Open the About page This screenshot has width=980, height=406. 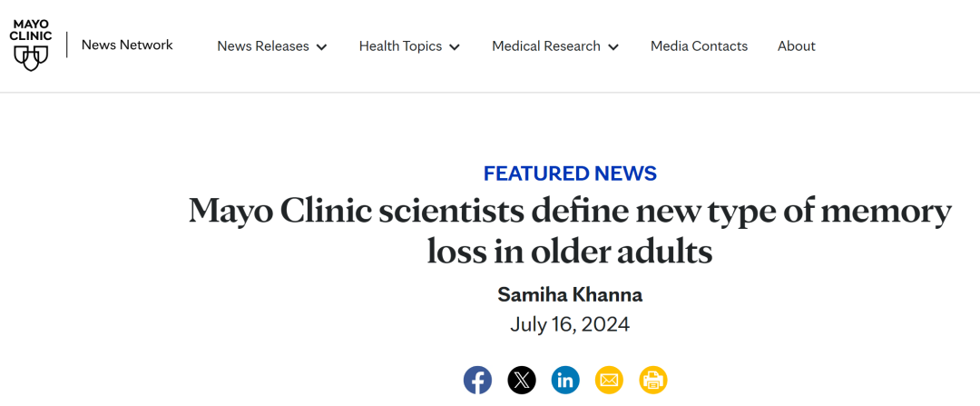coord(796,46)
